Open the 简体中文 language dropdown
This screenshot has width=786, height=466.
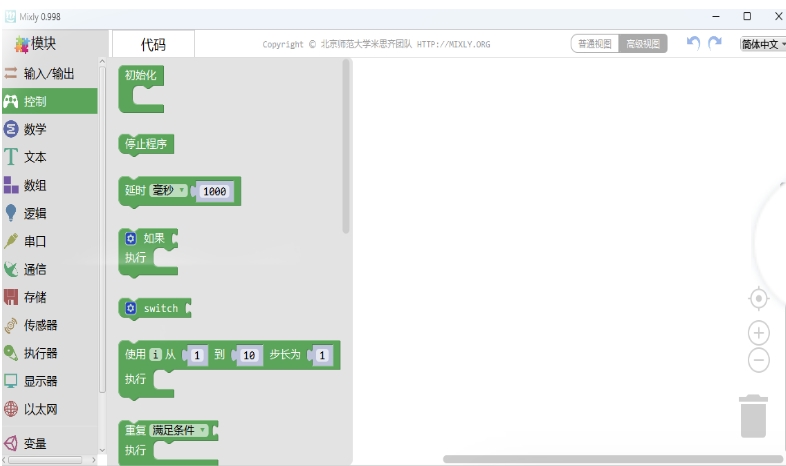click(x=762, y=44)
